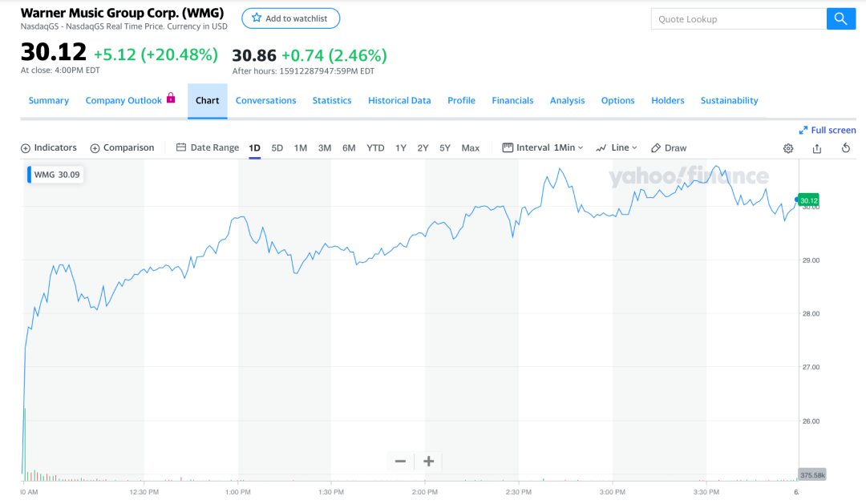Select the 5D range

pyautogui.click(x=277, y=148)
